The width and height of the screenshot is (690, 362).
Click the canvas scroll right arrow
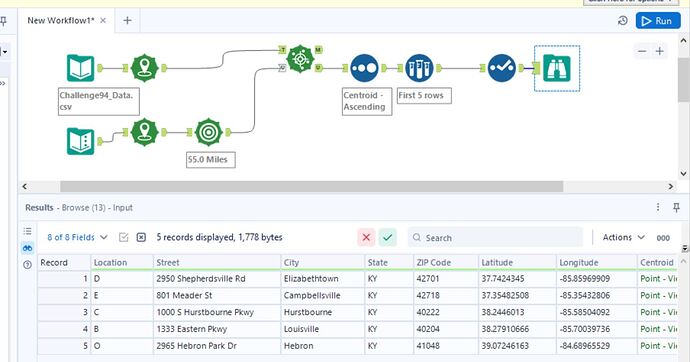click(671, 186)
